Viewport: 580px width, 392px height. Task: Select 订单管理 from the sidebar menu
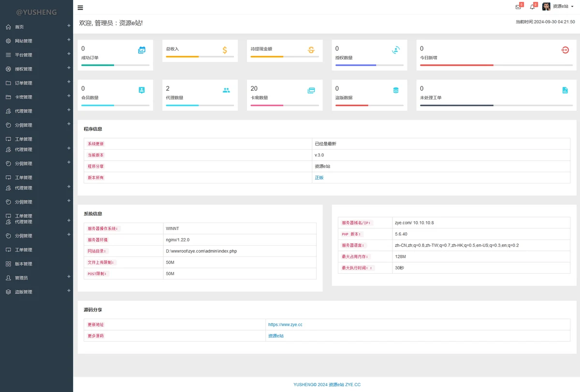23,83
